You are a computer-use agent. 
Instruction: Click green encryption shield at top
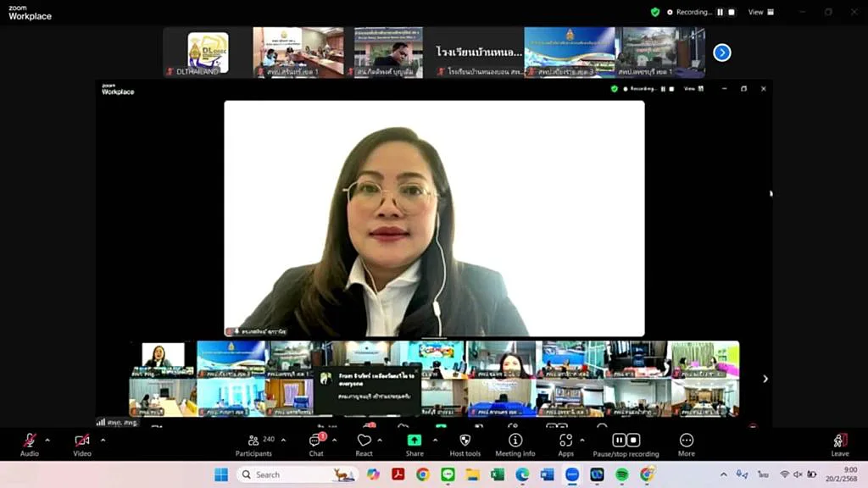coord(655,12)
